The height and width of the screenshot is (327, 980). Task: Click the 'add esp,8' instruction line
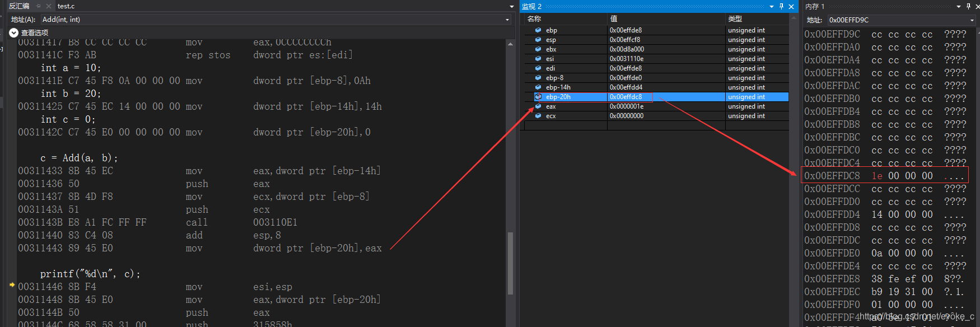(x=150, y=235)
